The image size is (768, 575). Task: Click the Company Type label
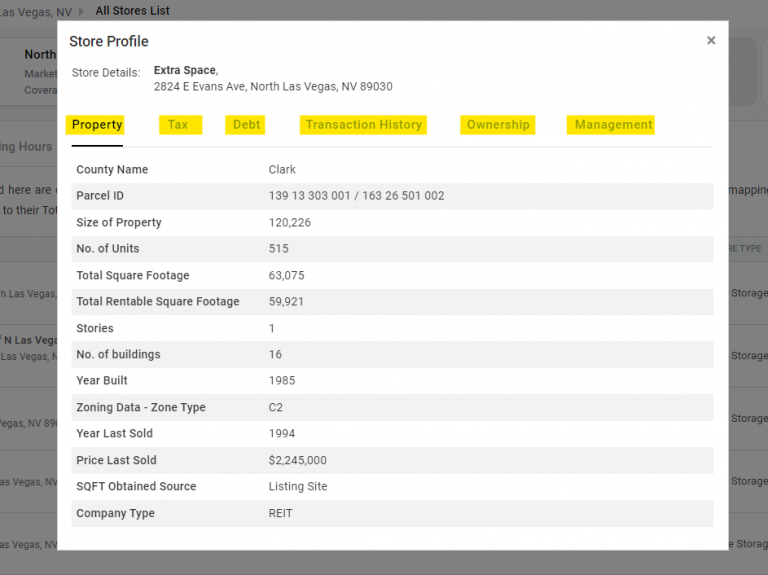point(116,513)
